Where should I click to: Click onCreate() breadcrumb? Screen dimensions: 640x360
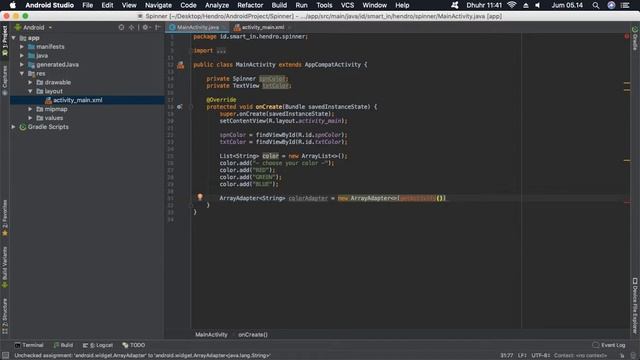tap(253, 335)
